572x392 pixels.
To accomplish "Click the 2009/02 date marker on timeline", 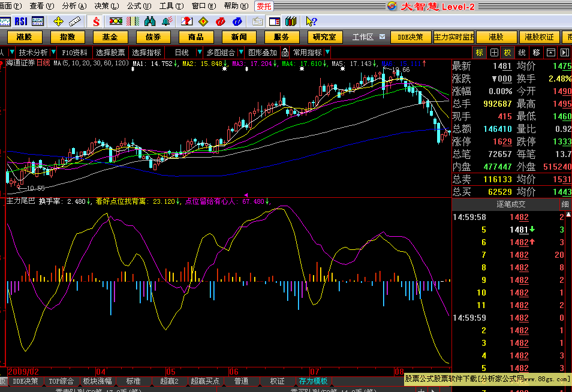I will [23, 372].
